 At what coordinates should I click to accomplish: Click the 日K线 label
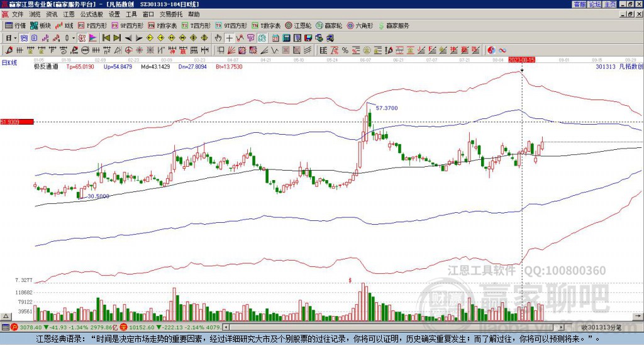[x=9, y=62]
